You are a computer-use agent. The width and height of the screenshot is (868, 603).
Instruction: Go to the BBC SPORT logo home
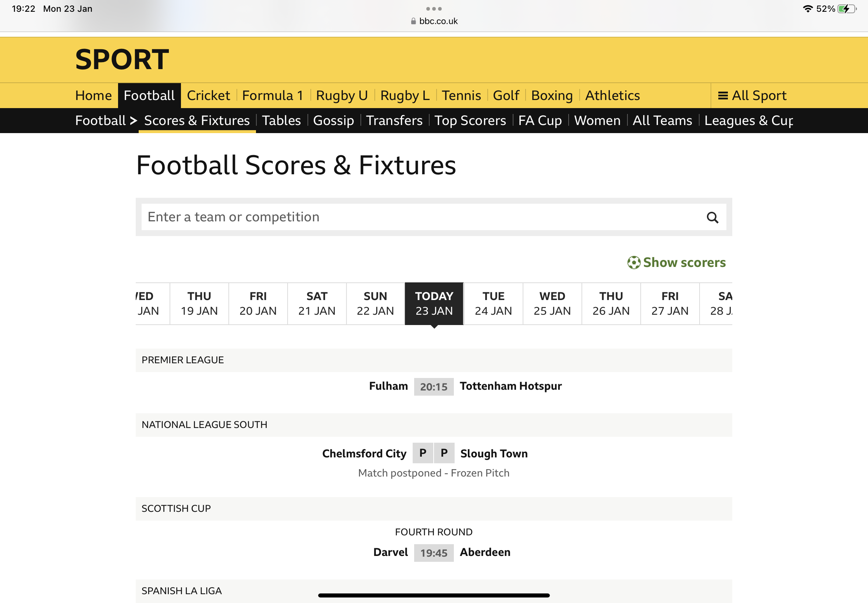pos(122,60)
